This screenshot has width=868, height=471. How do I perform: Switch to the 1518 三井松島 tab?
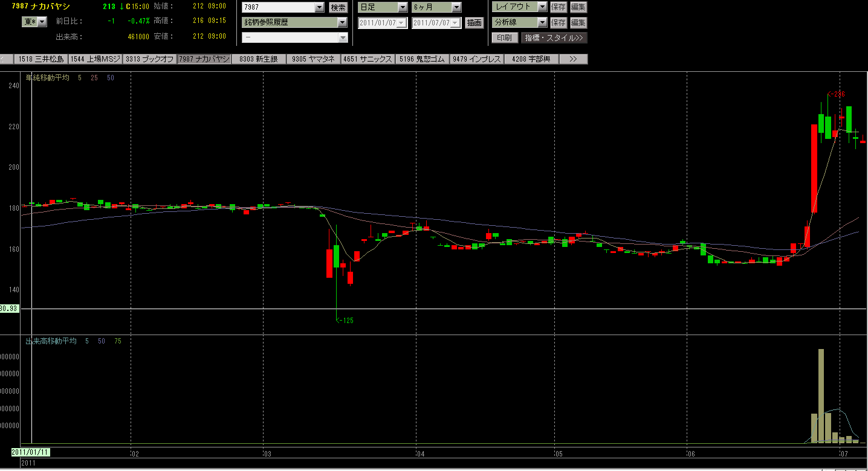[x=40, y=59]
